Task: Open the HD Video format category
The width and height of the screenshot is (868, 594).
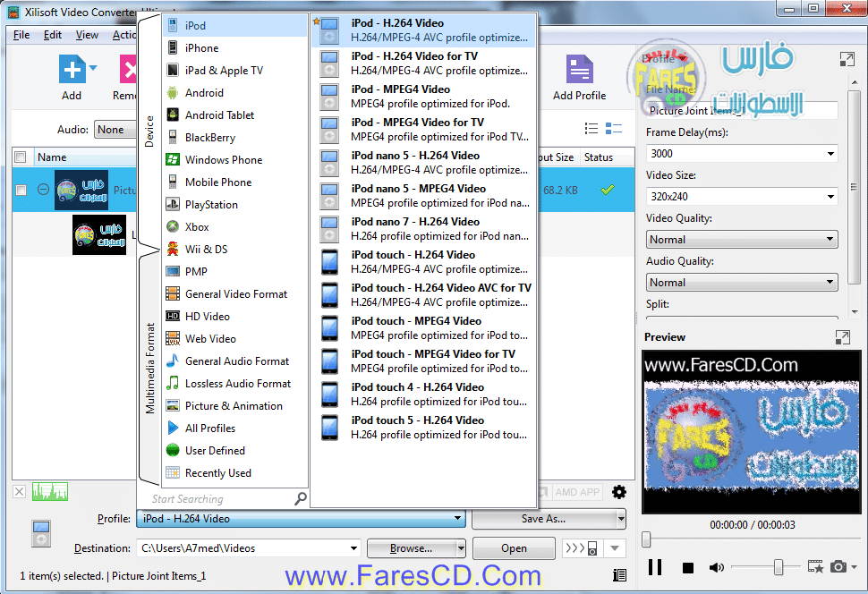Action: pyautogui.click(x=235, y=316)
